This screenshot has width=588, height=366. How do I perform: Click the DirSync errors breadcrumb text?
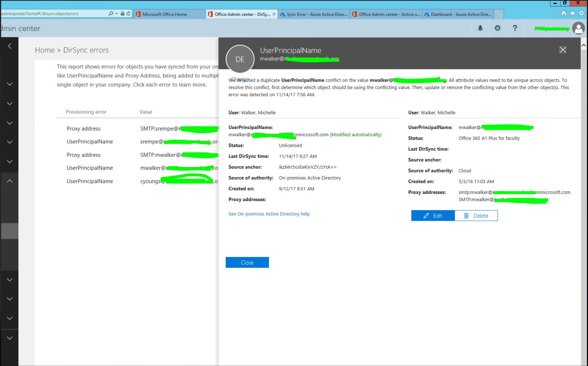86,50
